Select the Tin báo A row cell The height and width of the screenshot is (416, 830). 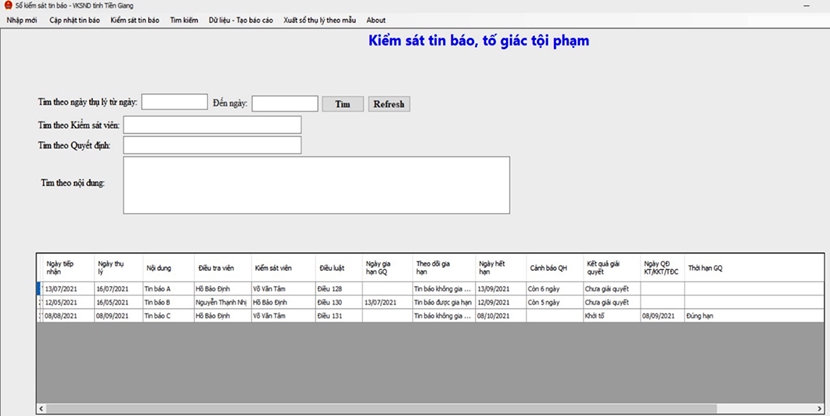(x=167, y=288)
